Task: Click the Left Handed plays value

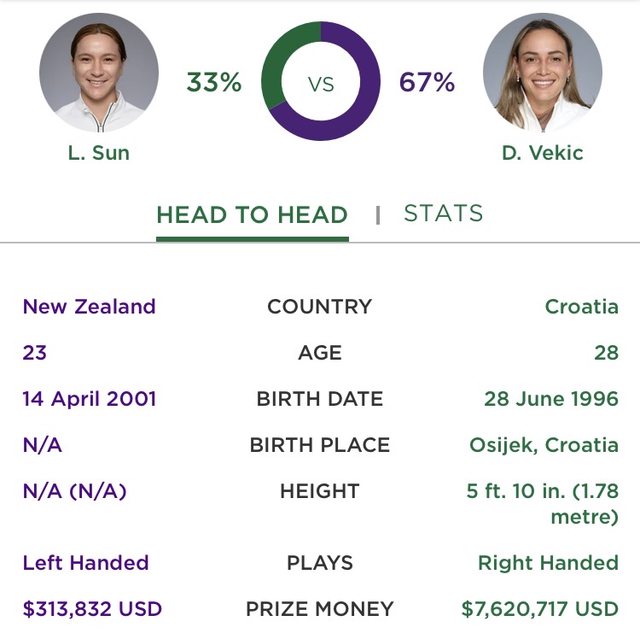Action: (85, 562)
